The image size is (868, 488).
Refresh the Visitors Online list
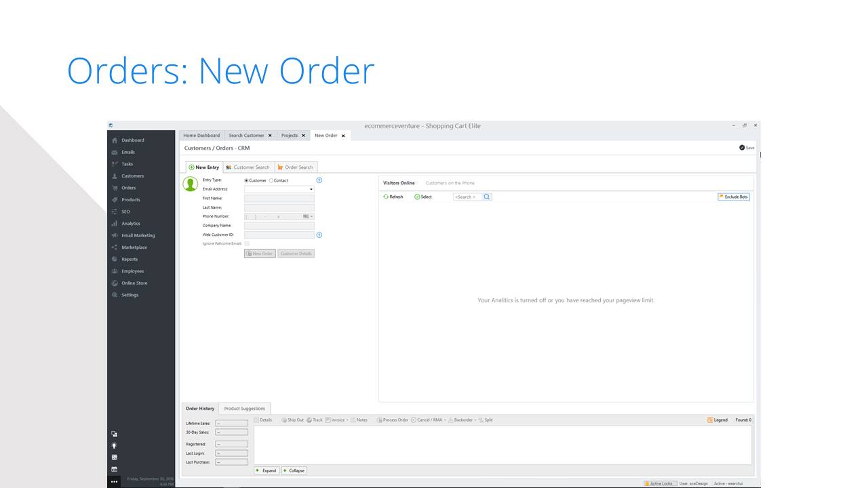[393, 197]
